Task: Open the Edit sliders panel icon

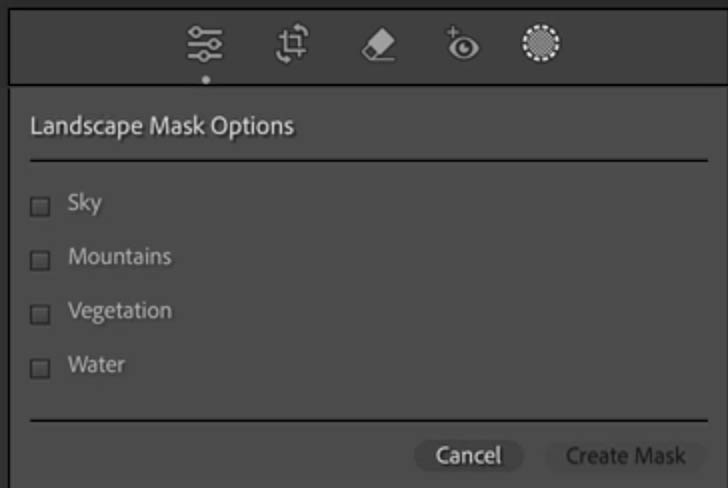Action: coord(205,44)
